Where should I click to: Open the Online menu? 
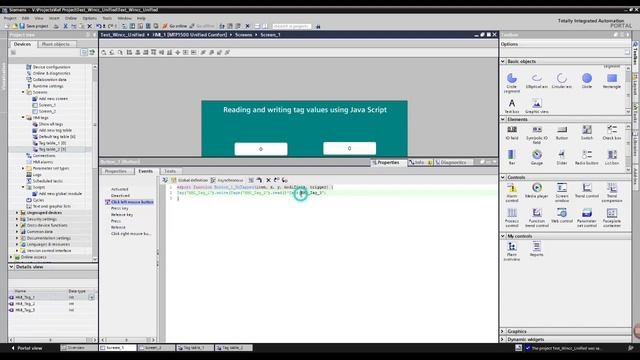coord(71,18)
